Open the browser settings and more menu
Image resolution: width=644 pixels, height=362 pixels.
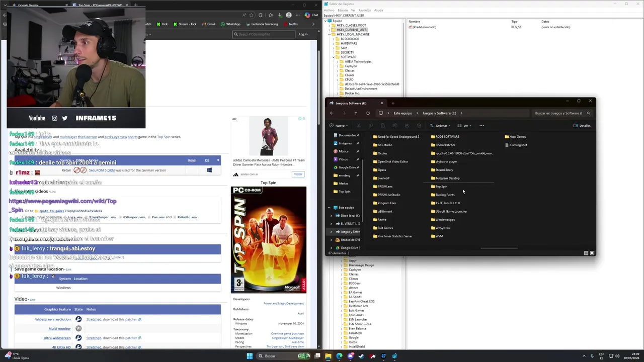[298, 15]
